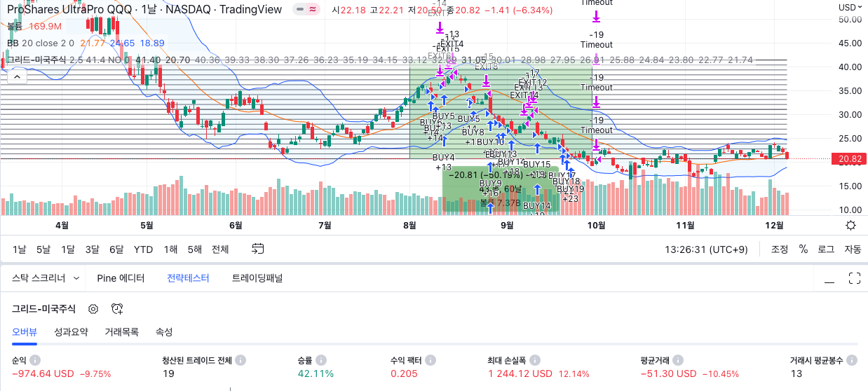
Task: Switch to the Pine 에디터 tab
Action: click(x=121, y=278)
